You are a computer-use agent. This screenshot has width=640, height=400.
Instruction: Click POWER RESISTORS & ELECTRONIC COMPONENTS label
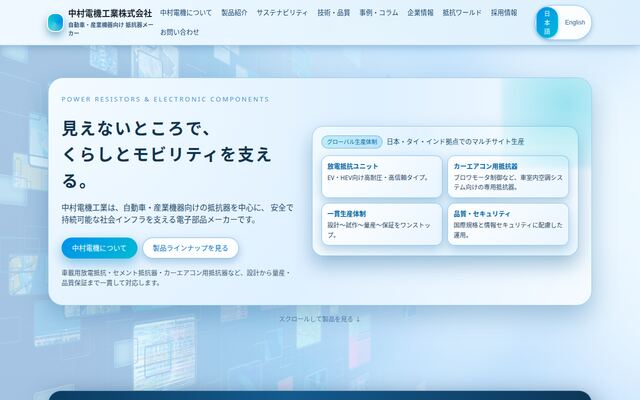[165, 99]
